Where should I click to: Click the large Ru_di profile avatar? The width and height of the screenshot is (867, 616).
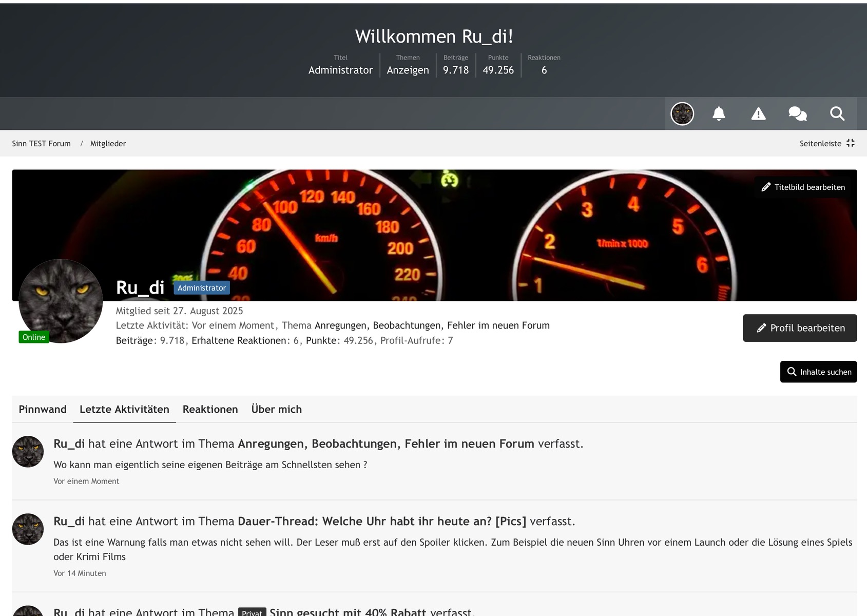61,301
